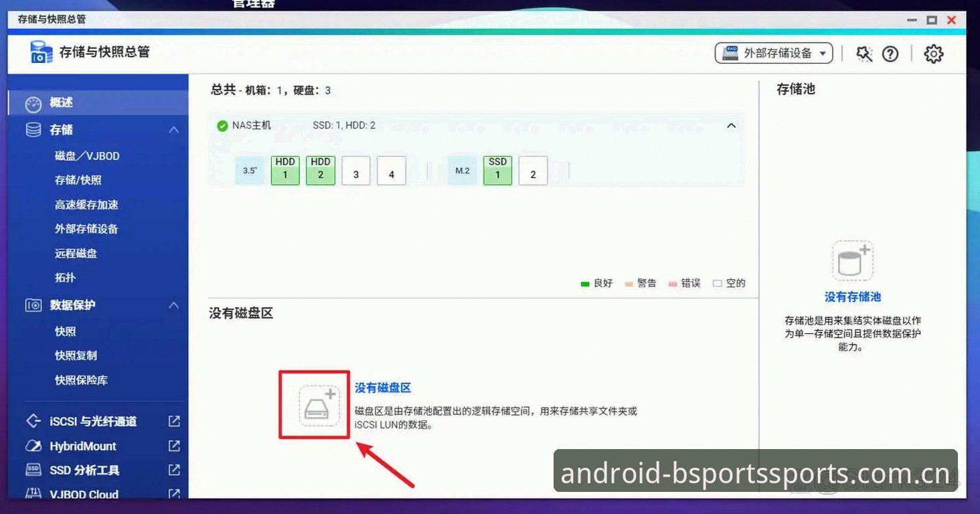Open 快照保险库 in the sidebar
The image size is (980, 514).
[81, 380]
